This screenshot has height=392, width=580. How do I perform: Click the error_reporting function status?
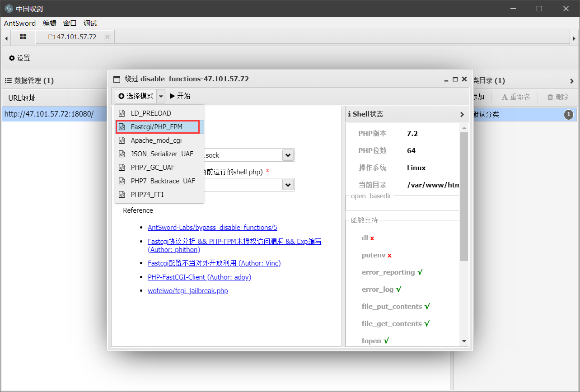(392, 272)
